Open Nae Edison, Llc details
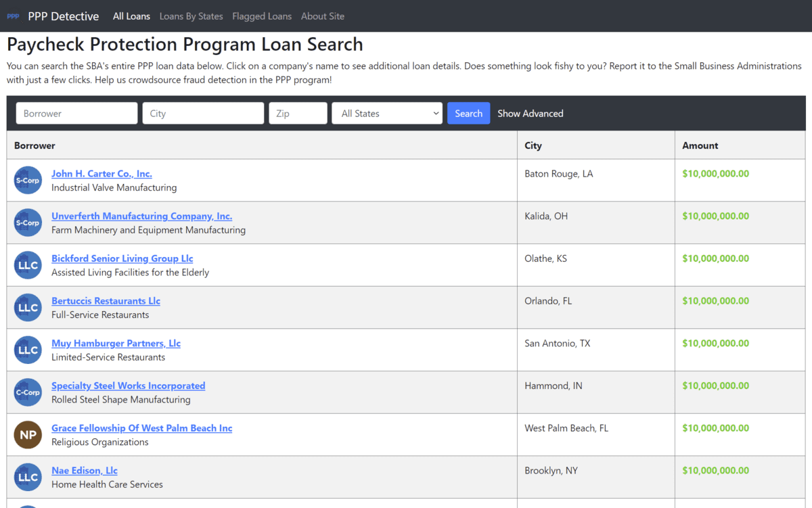This screenshot has width=812, height=508. (85, 471)
